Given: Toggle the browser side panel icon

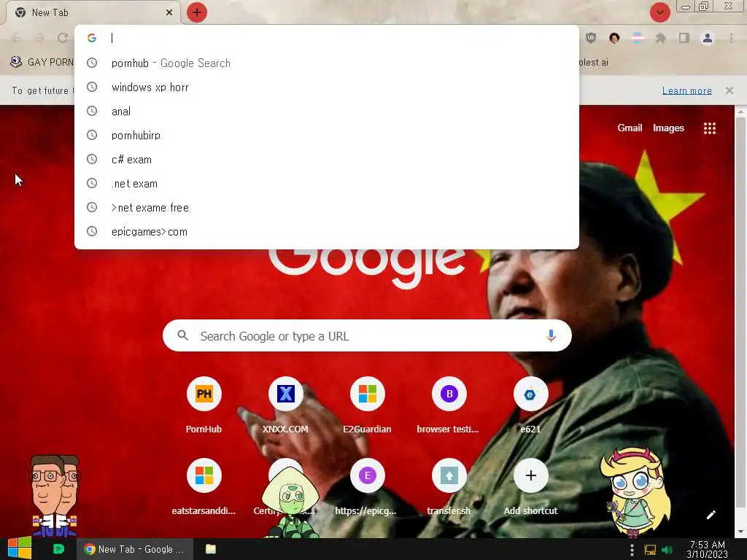Looking at the screenshot, I should (x=684, y=38).
